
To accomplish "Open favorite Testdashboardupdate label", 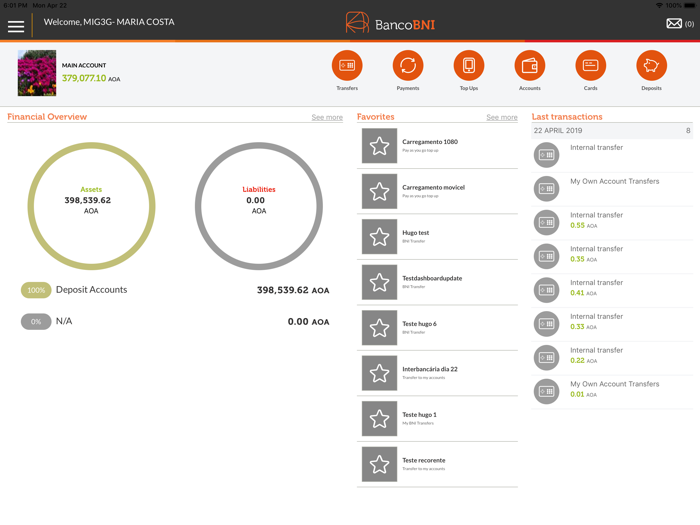I will click(x=432, y=279).
